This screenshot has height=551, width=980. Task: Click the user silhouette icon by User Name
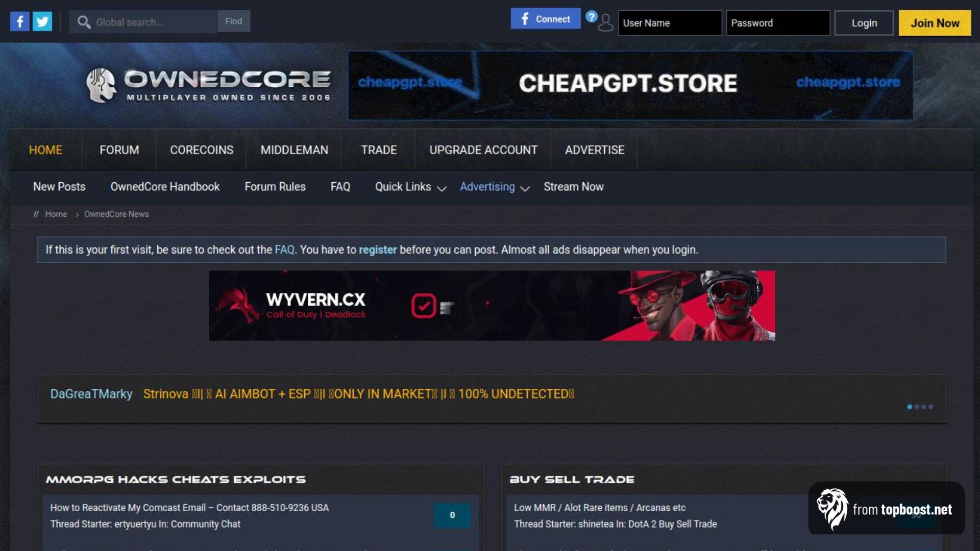(605, 23)
